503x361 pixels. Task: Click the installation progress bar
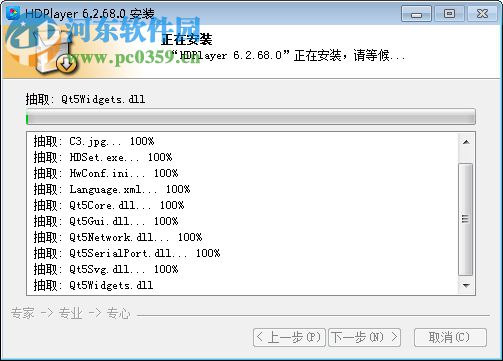tap(251, 117)
